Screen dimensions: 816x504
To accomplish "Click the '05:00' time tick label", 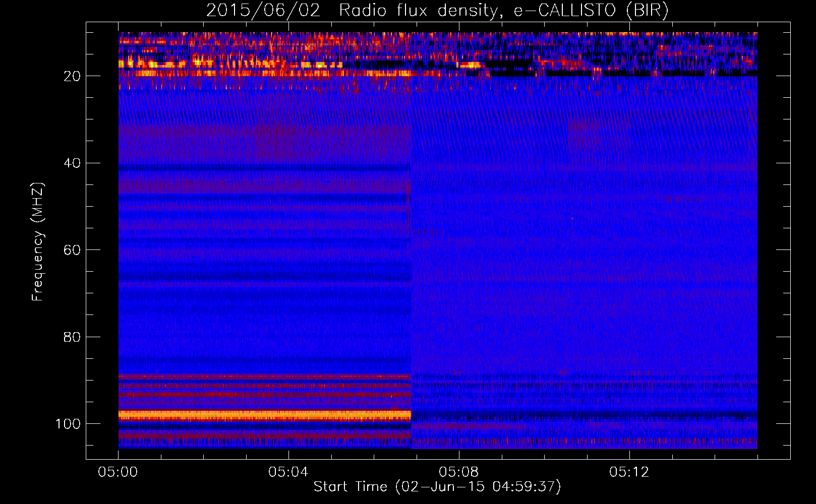I will click(118, 472).
